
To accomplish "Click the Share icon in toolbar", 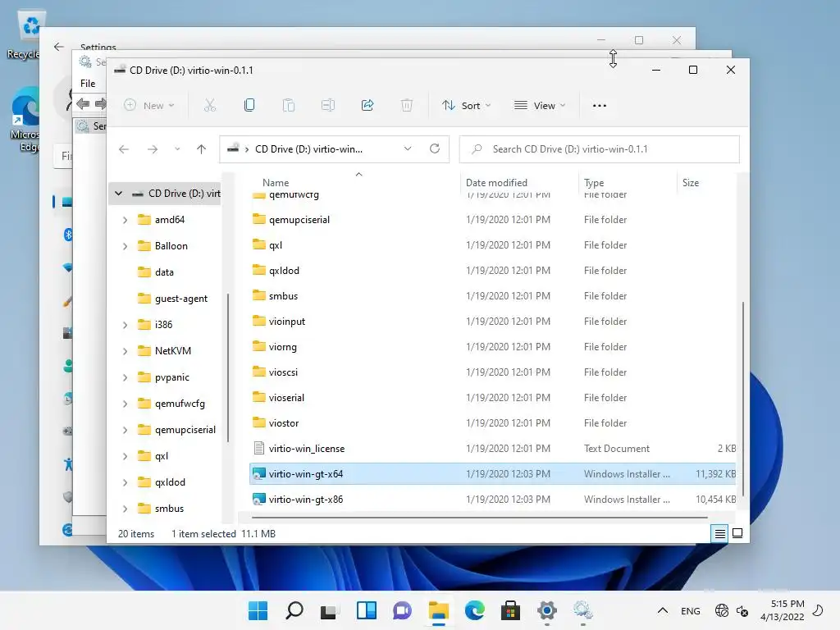I will tap(367, 106).
